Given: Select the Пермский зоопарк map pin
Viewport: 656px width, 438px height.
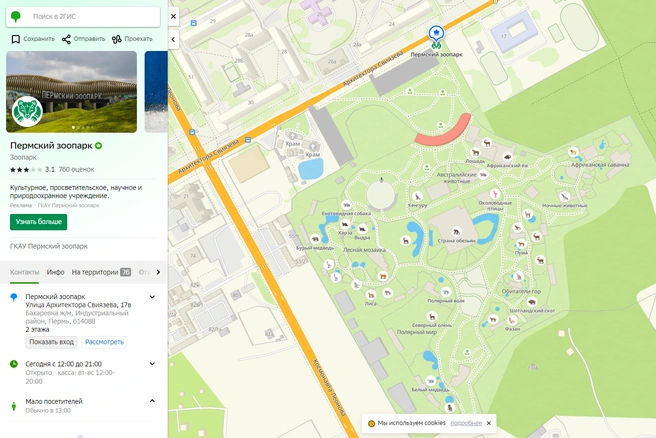Looking at the screenshot, I should tap(436, 33).
